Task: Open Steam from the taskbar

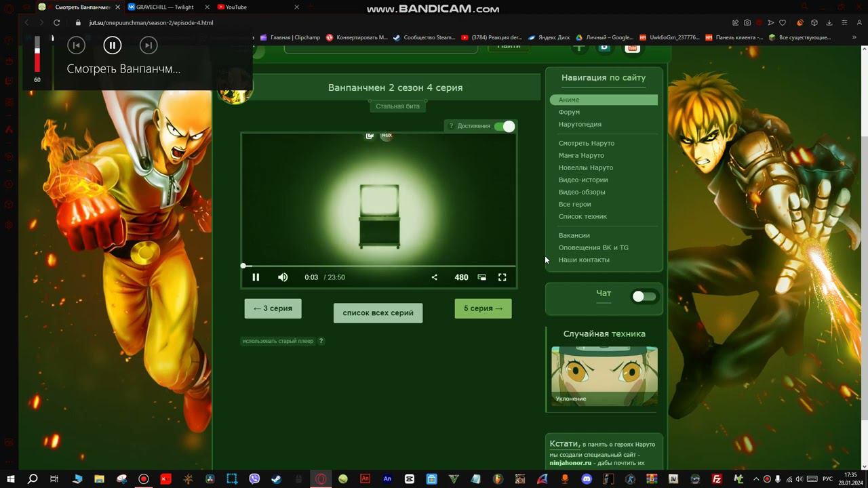Action: coord(276,479)
